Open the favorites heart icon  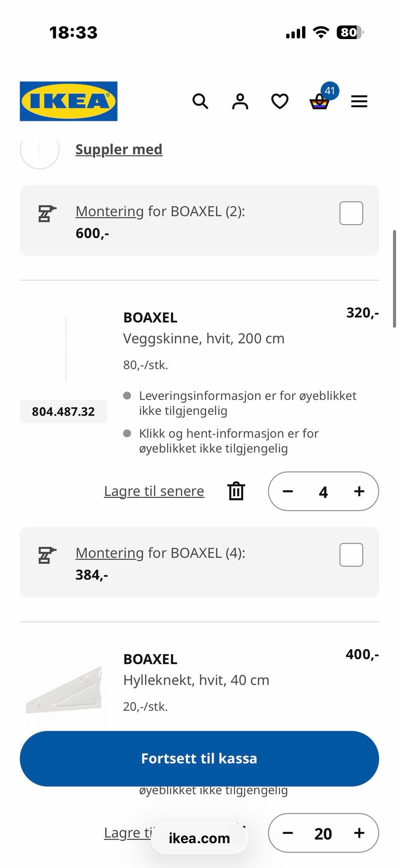(x=280, y=101)
